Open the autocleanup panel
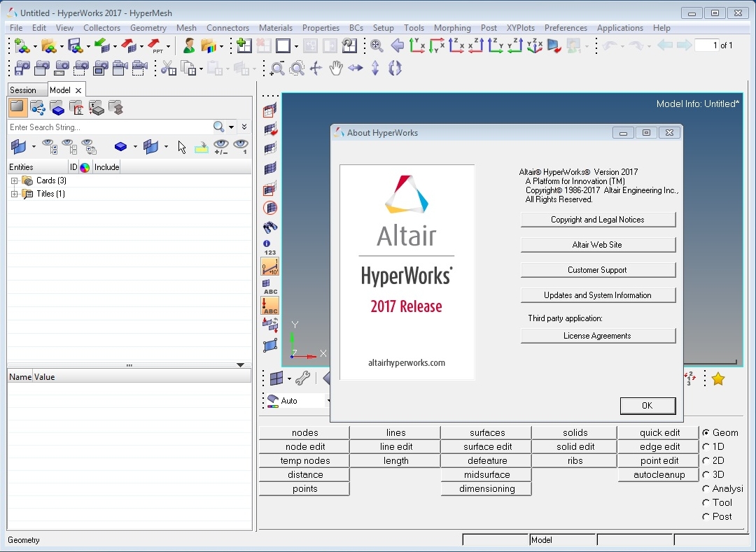The height and width of the screenshot is (552, 756). coord(659,474)
